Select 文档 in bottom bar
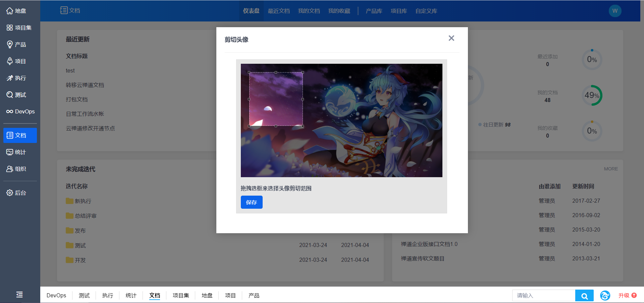Image resolution: width=644 pixels, height=303 pixels. (155, 295)
